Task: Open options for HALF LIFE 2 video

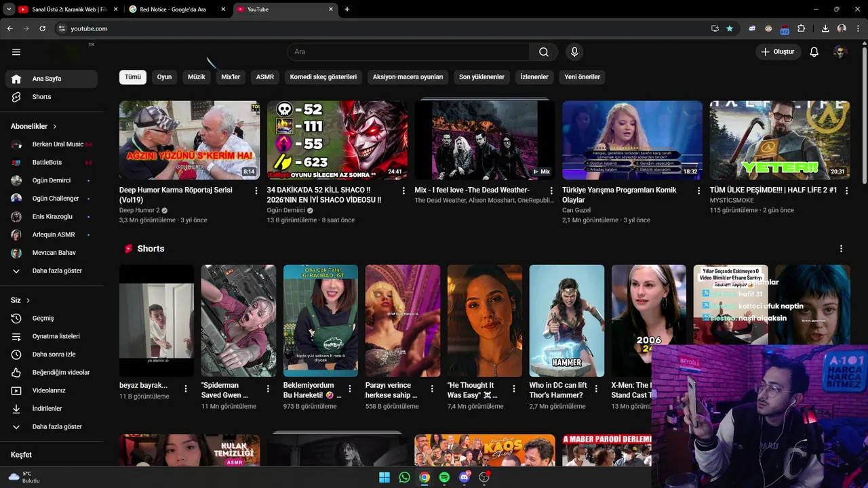Action: pyautogui.click(x=846, y=191)
